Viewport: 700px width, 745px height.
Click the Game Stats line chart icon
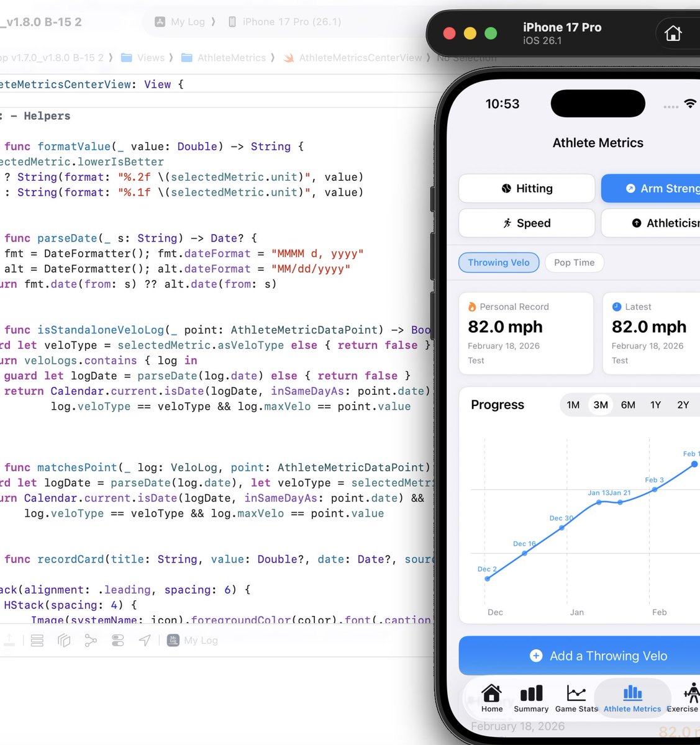tap(576, 693)
